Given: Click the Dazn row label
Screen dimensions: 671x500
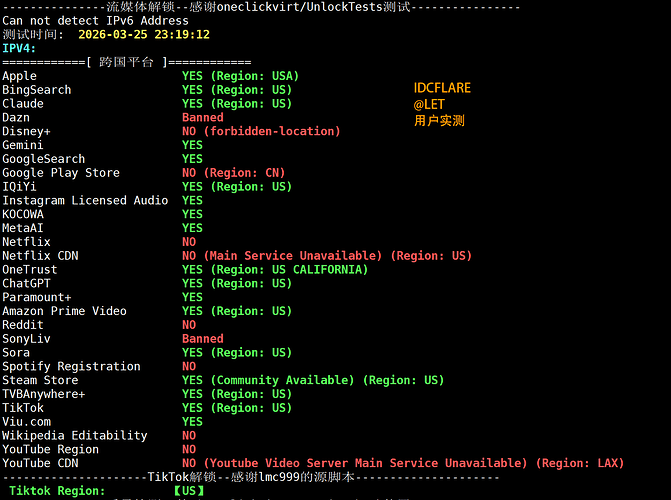Looking at the screenshot, I should (x=16, y=117).
